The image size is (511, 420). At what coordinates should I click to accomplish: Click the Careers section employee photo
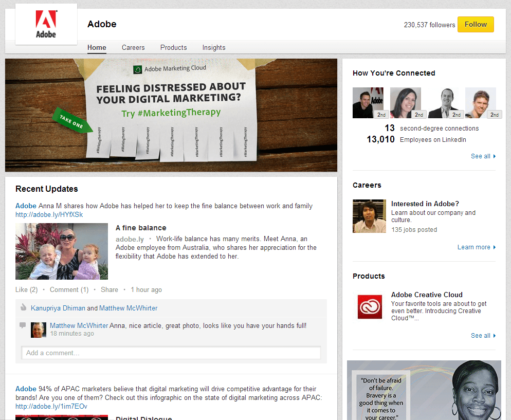tap(369, 216)
